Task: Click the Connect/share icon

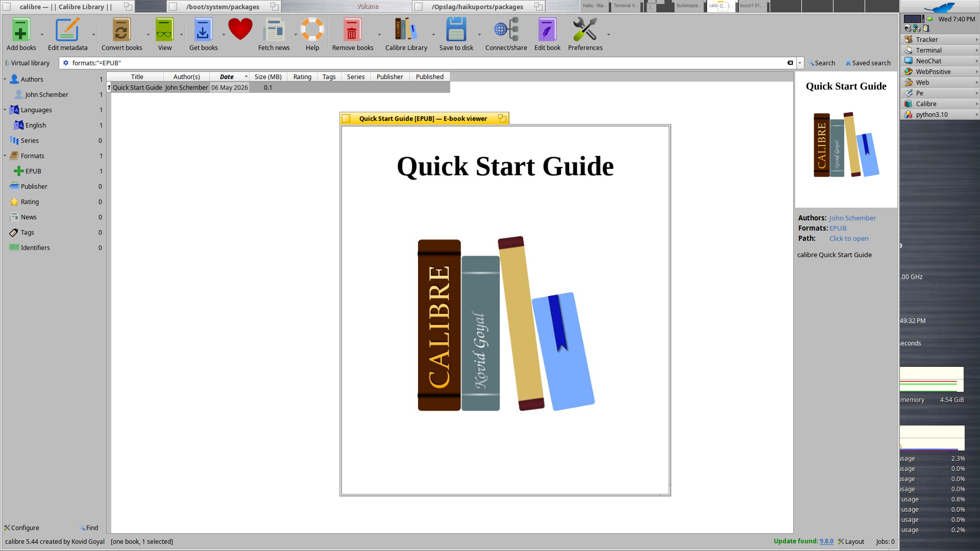Action: [x=506, y=30]
